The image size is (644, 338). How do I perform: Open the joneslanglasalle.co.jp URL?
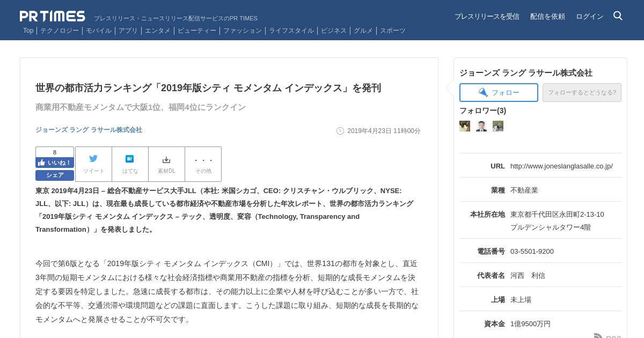(x=561, y=166)
